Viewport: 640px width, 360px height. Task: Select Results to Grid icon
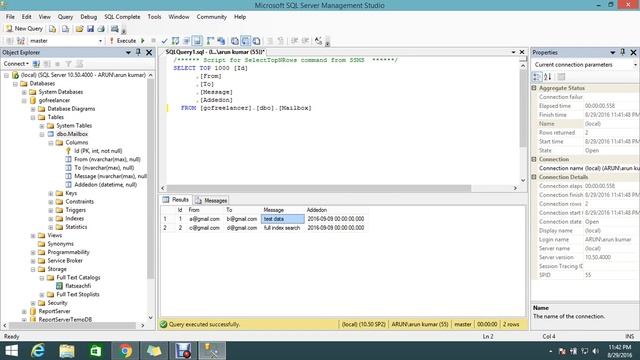click(245, 41)
